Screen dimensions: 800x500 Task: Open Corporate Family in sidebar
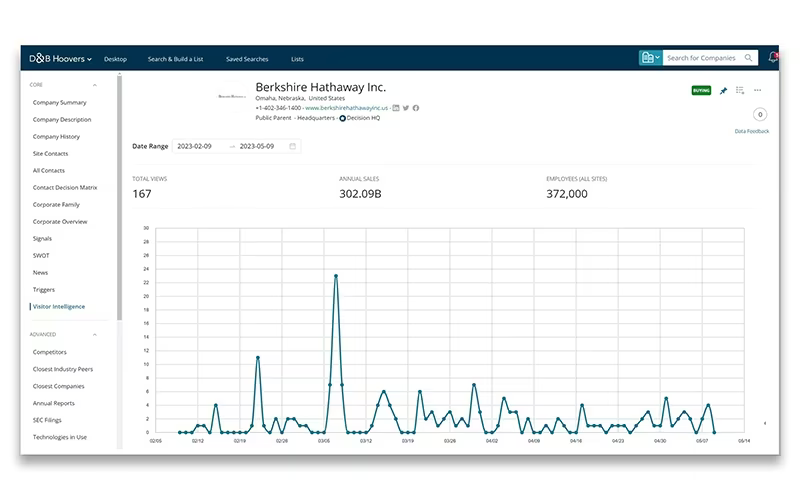click(x=56, y=205)
